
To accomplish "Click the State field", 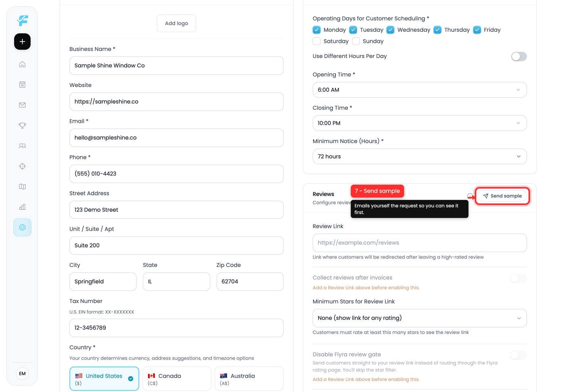I will [x=176, y=281].
